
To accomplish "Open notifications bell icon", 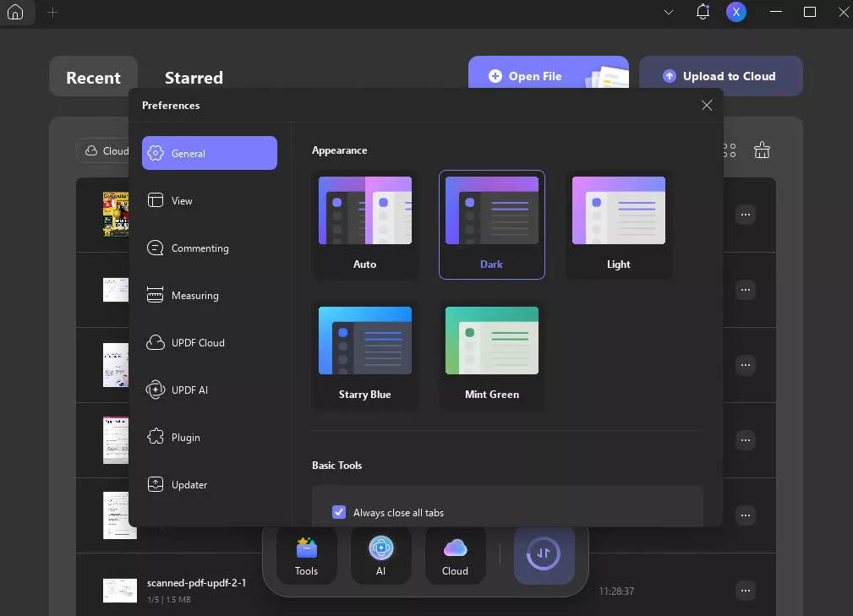I will [703, 12].
